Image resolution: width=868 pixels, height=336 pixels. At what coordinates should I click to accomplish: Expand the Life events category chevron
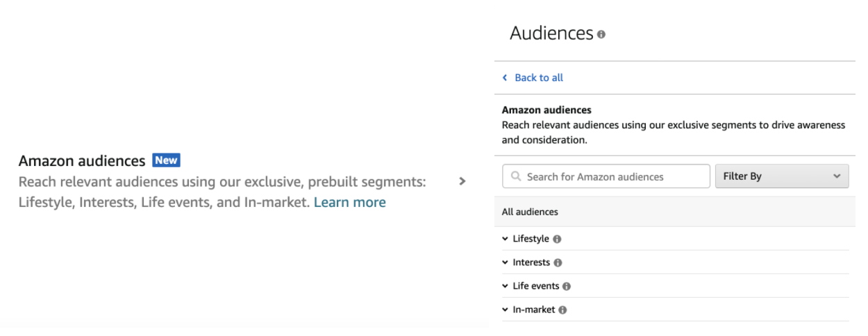(x=505, y=287)
